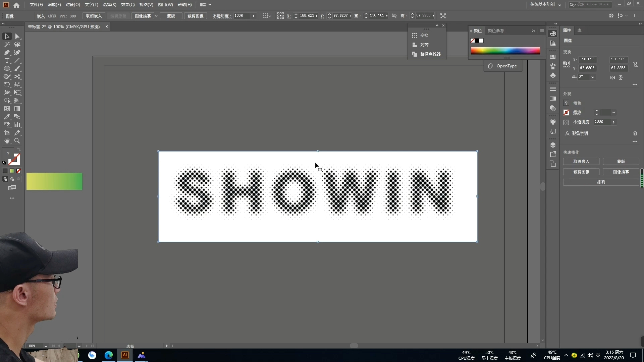Select the Type tool
This screenshot has height=362, width=644.
[x=7, y=61]
